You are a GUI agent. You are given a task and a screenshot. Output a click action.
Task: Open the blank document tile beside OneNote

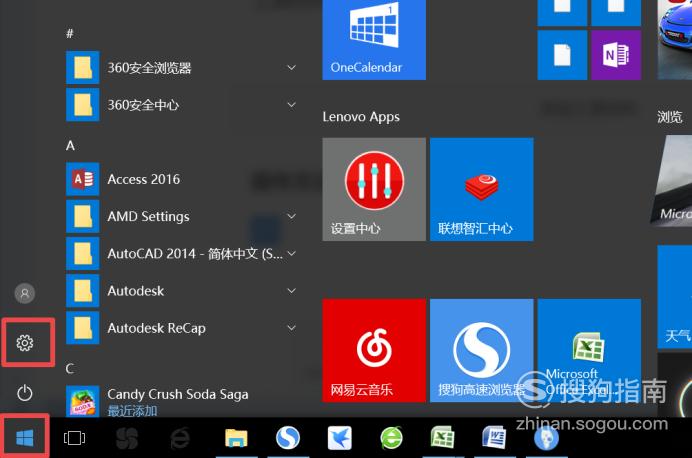pos(562,55)
